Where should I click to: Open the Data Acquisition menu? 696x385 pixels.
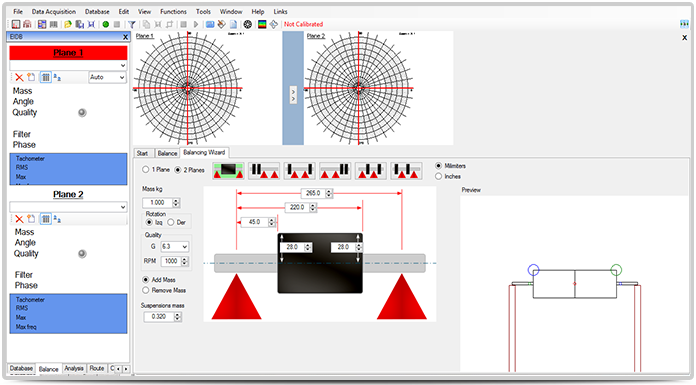54,12
